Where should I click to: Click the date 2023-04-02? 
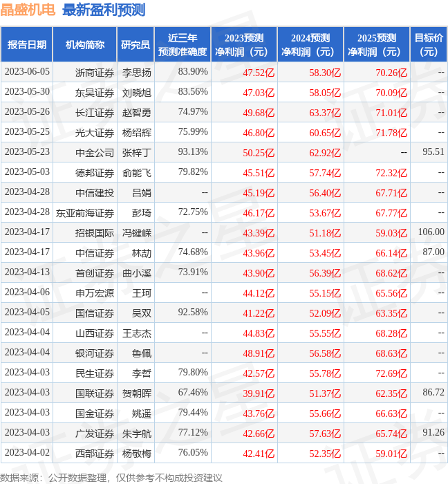pyautogui.click(x=27, y=452)
